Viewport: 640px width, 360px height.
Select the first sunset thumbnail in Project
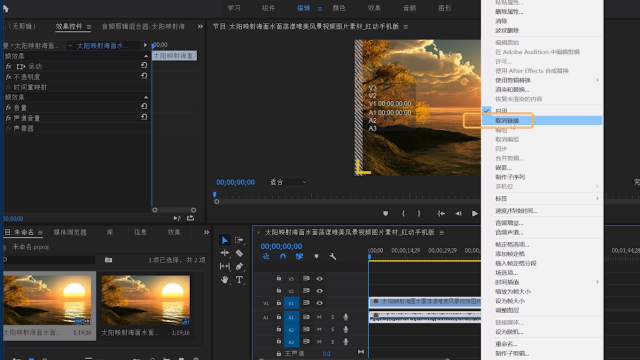[47, 300]
